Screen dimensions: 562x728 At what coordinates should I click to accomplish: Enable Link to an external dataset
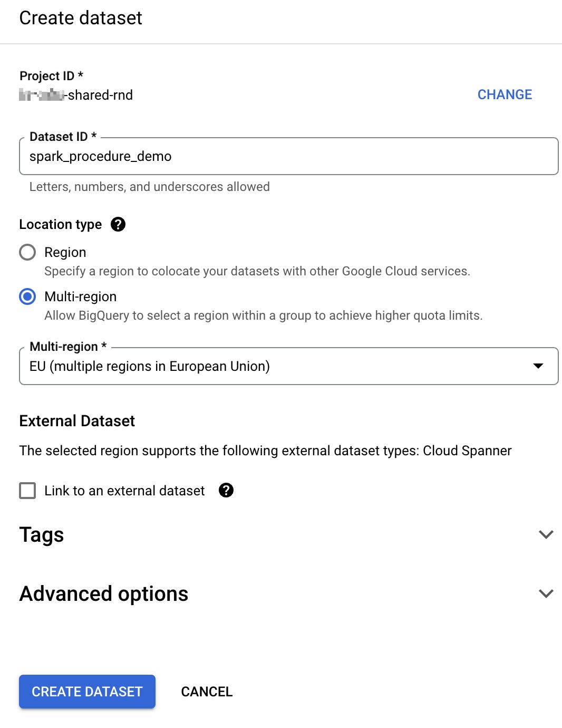point(27,491)
